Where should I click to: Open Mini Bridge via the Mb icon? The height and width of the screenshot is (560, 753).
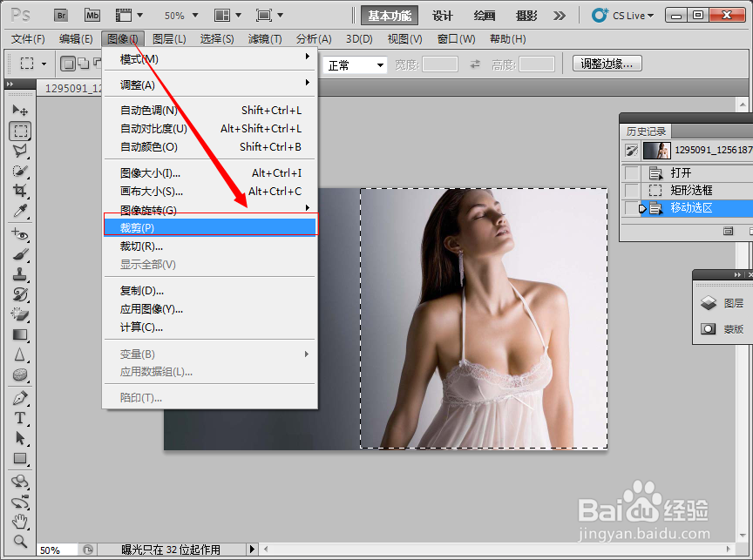click(92, 15)
